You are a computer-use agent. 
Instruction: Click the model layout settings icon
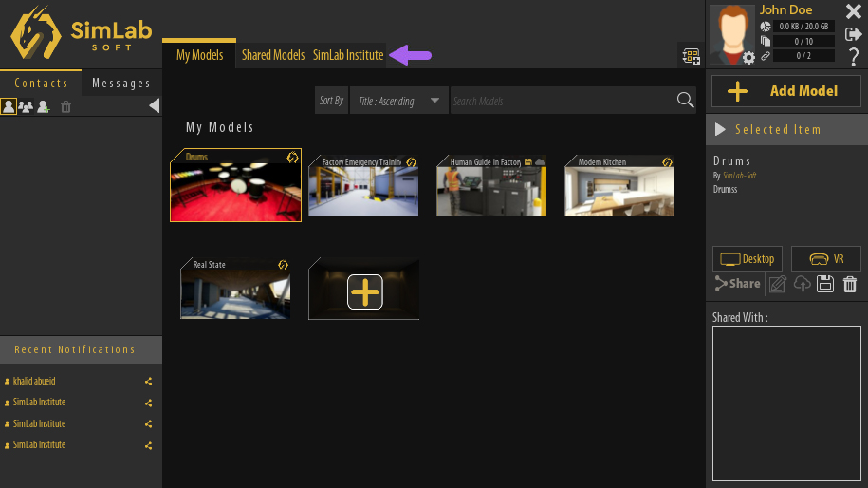point(691,56)
